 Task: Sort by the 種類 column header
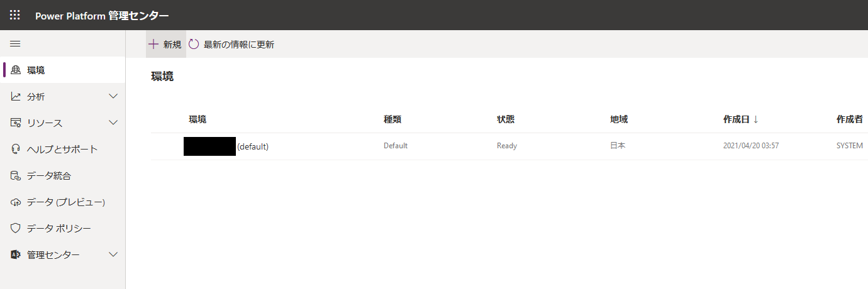[392, 119]
